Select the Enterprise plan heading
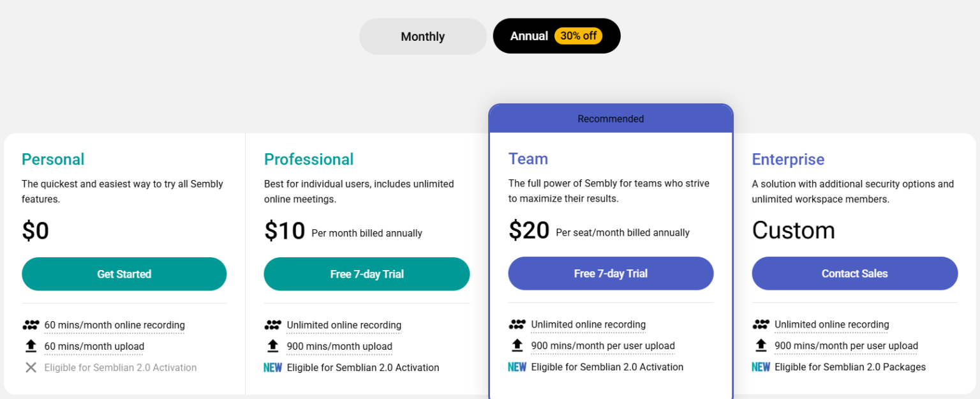The height and width of the screenshot is (399, 980). tap(788, 159)
